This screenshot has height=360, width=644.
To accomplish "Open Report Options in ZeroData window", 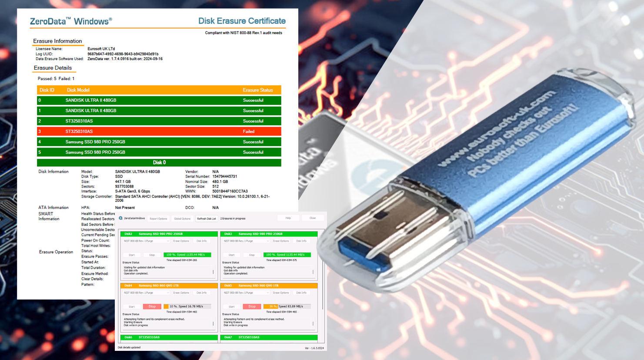I will (x=158, y=219).
